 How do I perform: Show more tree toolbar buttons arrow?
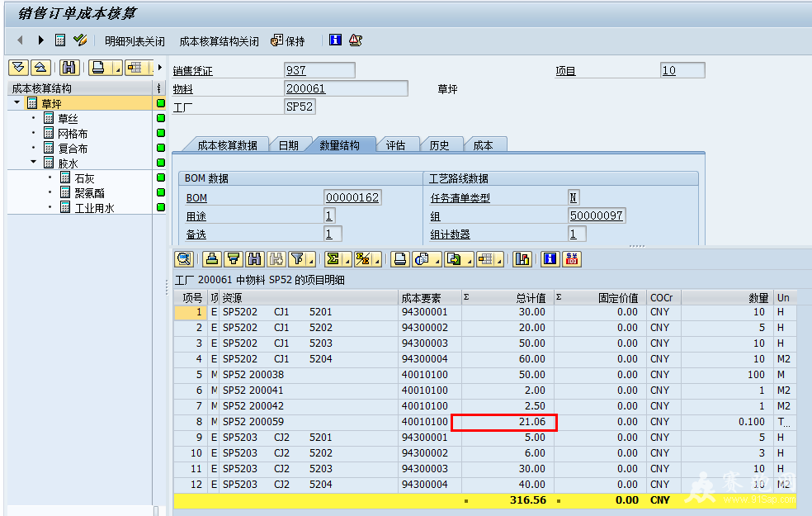159,68
